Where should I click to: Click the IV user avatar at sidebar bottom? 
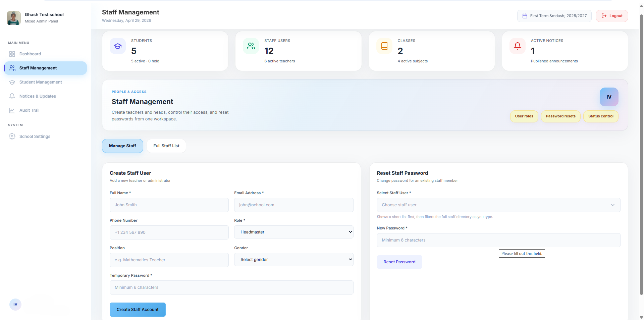coord(15,304)
